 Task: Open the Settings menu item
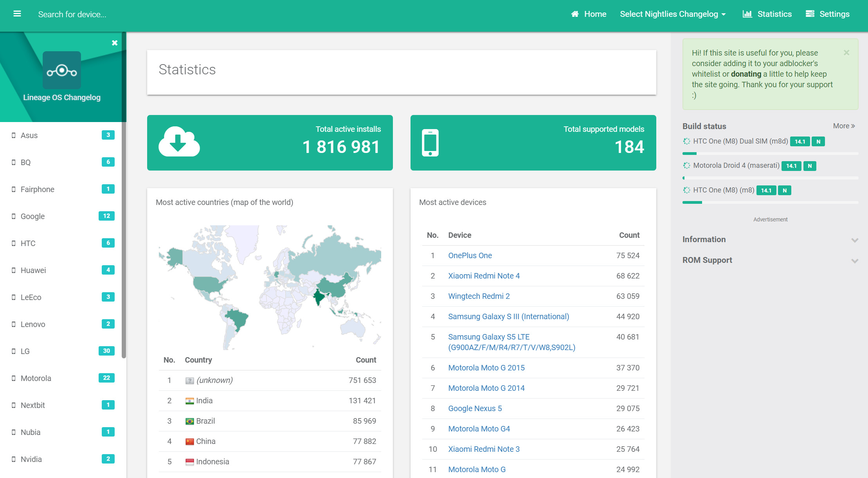[828, 14]
